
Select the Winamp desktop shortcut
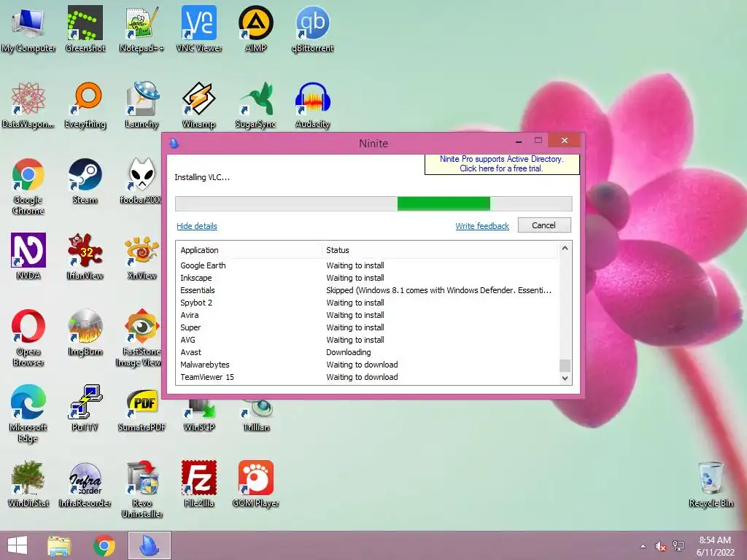[x=198, y=105]
